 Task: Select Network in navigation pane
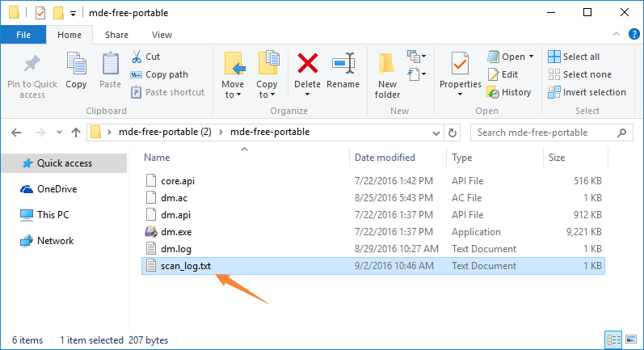click(x=55, y=241)
